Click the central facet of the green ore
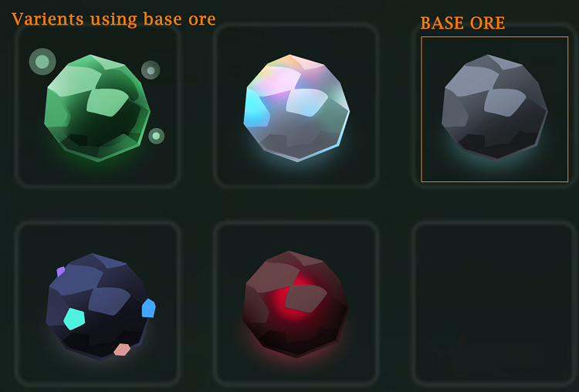Viewport: 579px width, 392px height. point(107,103)
